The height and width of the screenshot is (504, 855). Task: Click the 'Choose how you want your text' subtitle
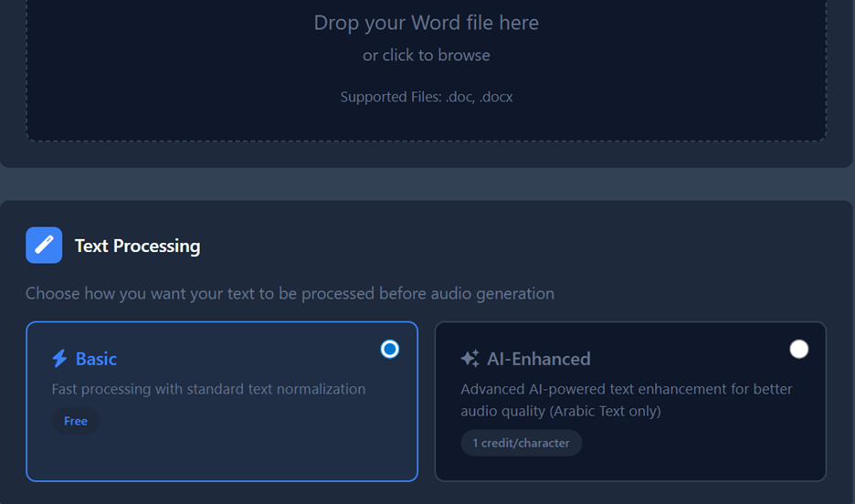[290, 294]
